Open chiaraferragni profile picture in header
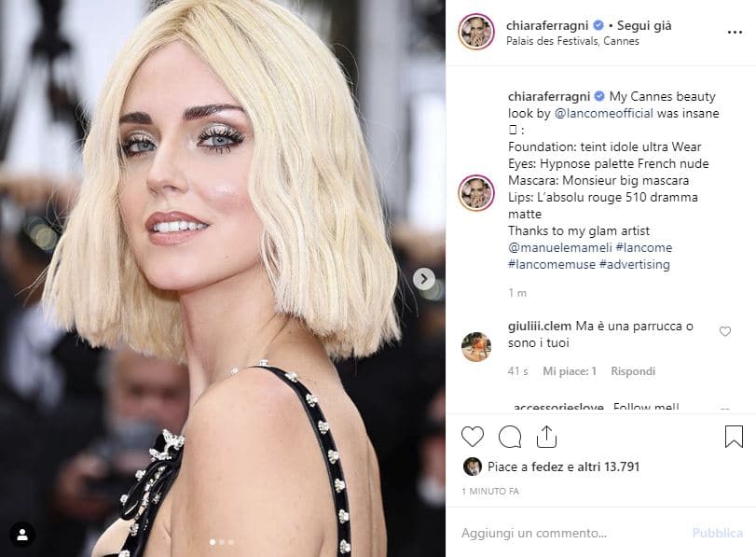Image resolution: width=756 pixels, height=557 pixels. pos(475,32)
